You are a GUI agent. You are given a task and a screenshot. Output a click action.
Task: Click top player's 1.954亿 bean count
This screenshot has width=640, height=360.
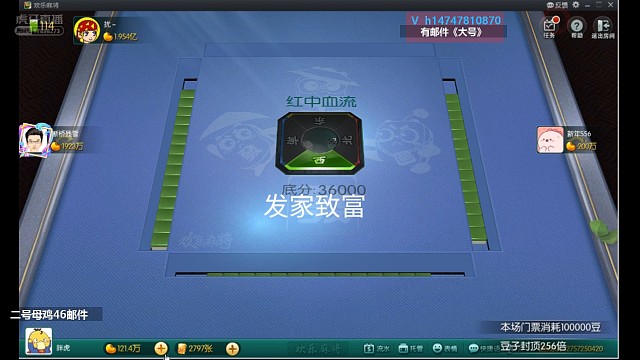125,37
